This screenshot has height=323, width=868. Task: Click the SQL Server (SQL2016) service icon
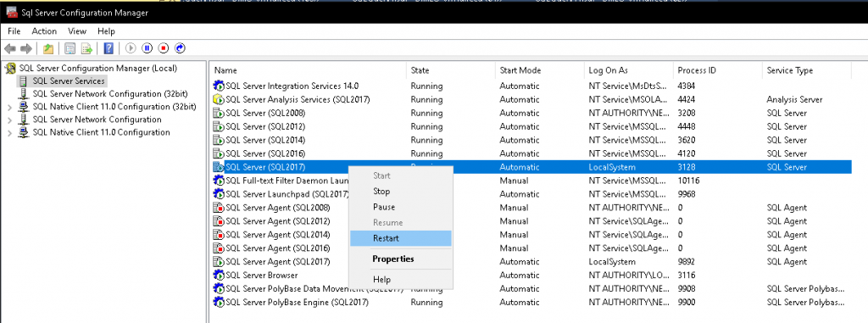[219, 153]
